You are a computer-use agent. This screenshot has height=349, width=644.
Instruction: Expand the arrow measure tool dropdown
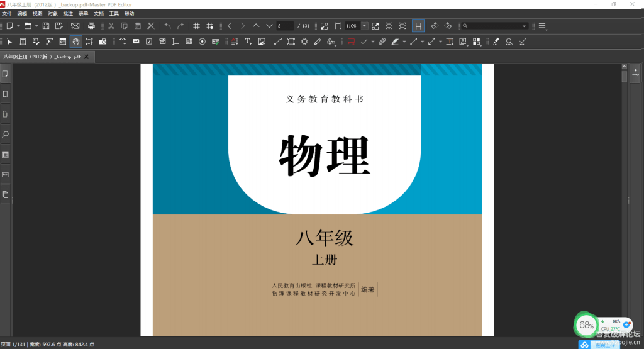coord(440,42)
